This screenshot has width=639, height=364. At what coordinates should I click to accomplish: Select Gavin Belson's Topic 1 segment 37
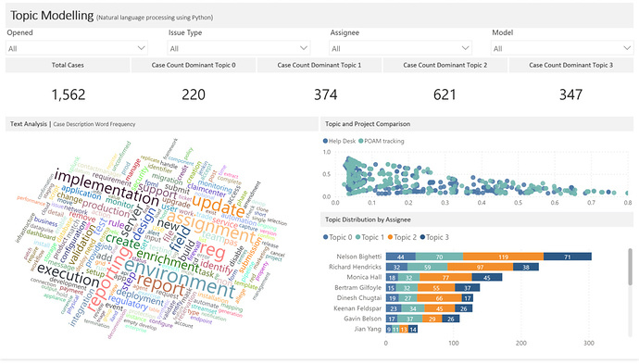tap(410, 319)
